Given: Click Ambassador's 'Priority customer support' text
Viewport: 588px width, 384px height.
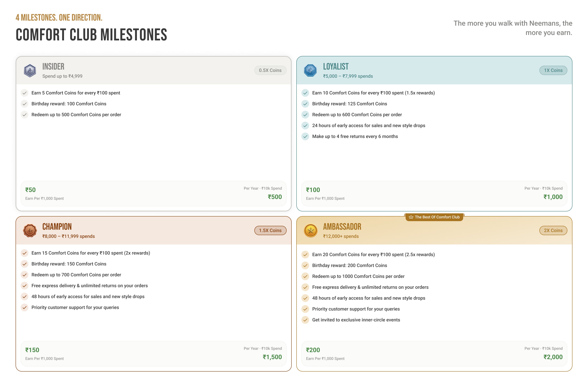Looking at the screenshot, I should pyautogui.click(x=356, y=309).
